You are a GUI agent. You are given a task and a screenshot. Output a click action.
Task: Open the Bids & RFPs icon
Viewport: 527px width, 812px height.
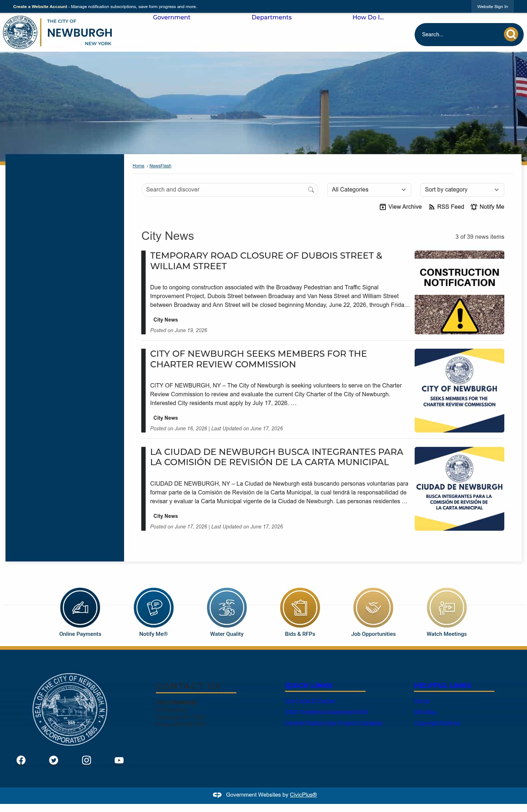(300, 608)
